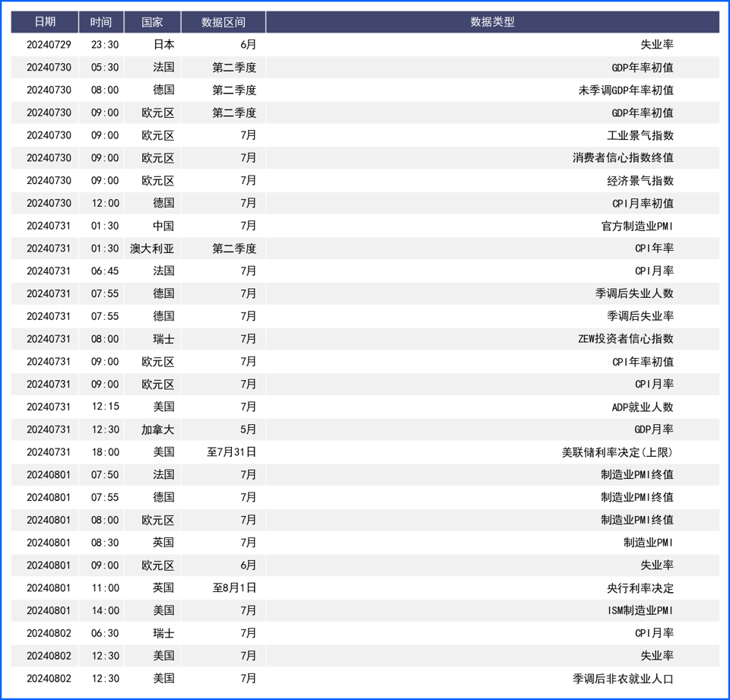Select the 未季调GDP年率初值 entry
The width and height of the screenshot is (730, 700).
pos(626,90)
